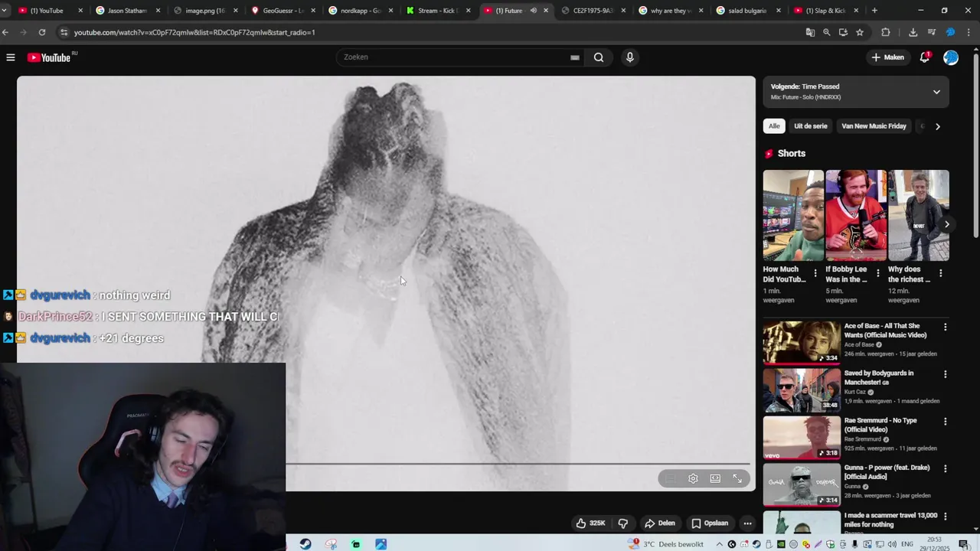Screen dimensions: 980x551
Task: Switch to the salad bulgaria tab
Action: 750,11
